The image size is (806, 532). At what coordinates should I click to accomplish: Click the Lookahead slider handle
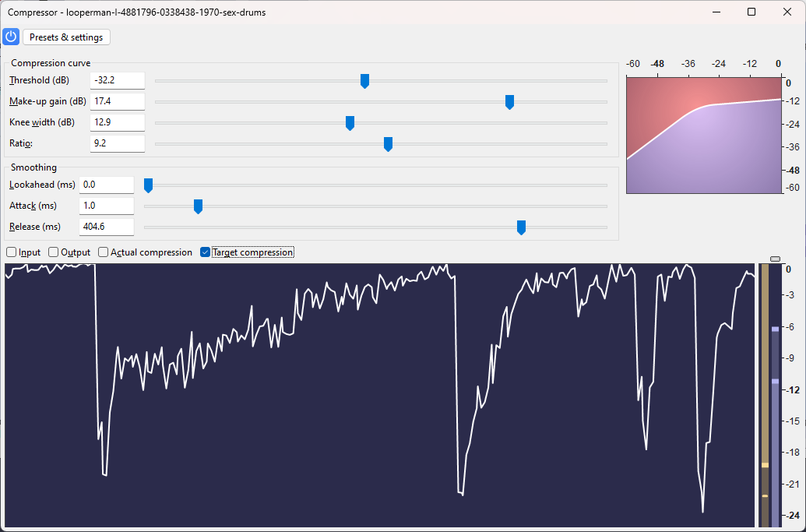pos(148,185)
